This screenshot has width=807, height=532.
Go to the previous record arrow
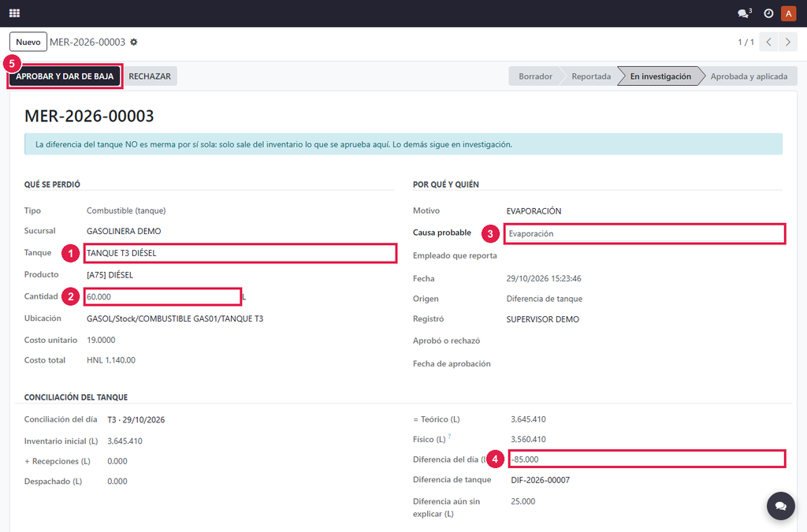[x=768, y=43]
